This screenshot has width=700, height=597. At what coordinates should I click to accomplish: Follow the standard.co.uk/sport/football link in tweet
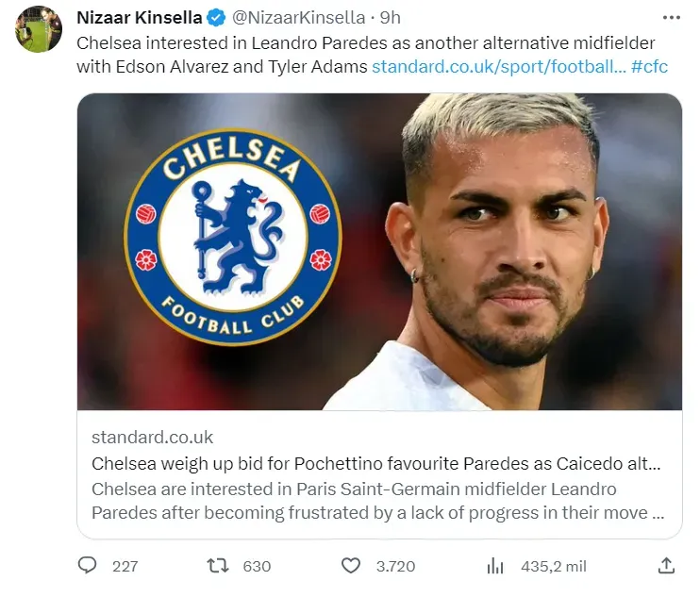[x=497, y=67]
